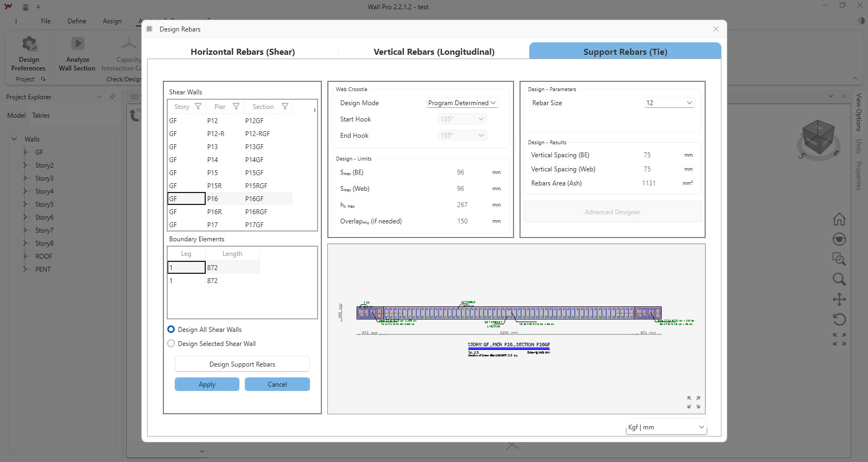
Task: Open the Rebar Size dropdown
Action: tap(669, 103)
